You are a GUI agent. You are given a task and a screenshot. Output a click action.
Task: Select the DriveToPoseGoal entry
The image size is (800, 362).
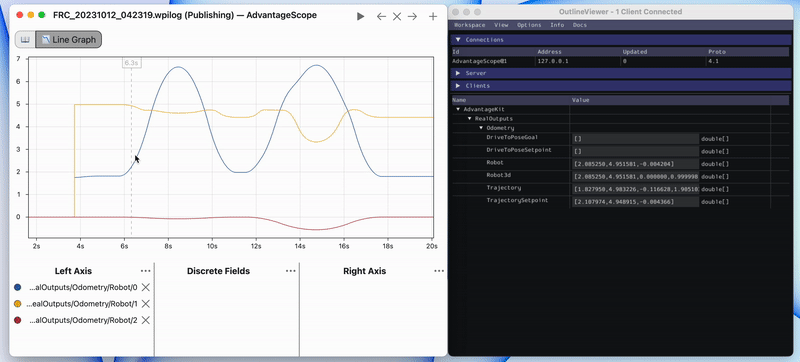click(x=512, y=137)
